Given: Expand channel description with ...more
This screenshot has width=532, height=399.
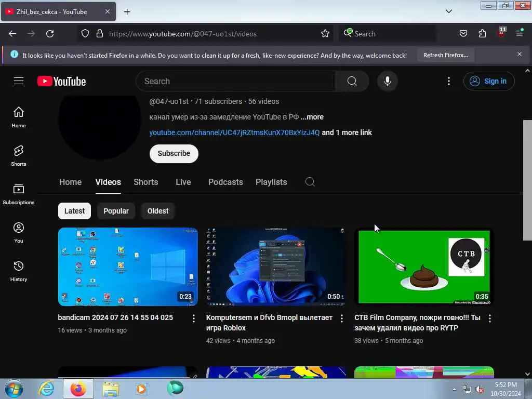Looking at the screenshot, I should coord(312,117).
